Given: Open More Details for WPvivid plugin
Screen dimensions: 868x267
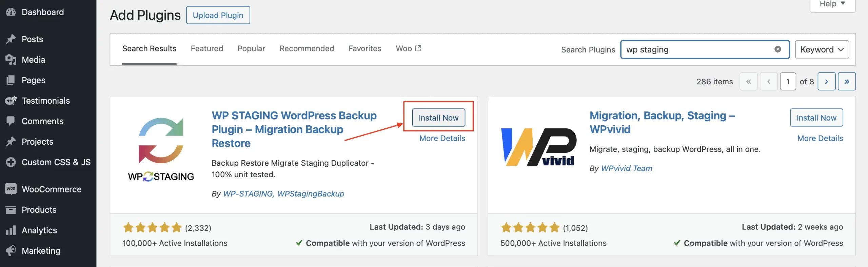Looking at the screenshot, I should point(820,138).
